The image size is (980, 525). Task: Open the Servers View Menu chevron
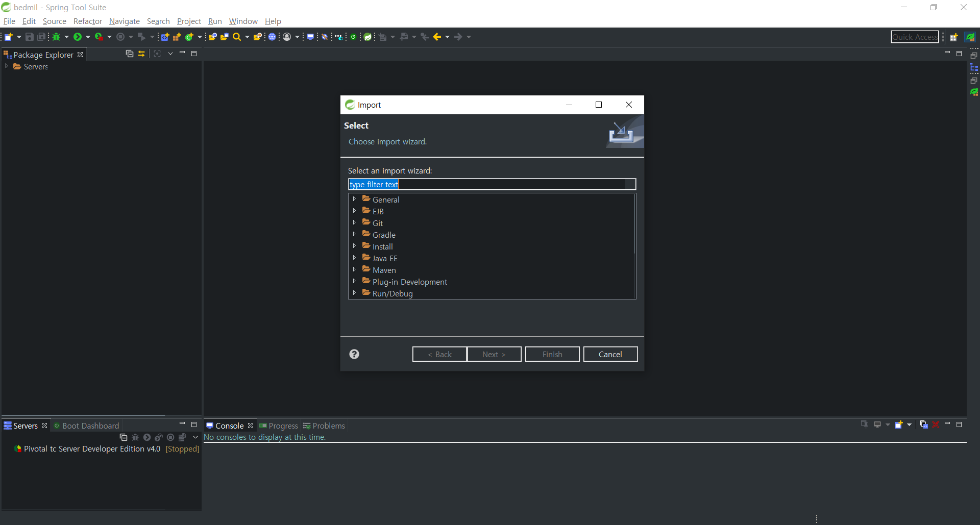(x=195, y=437)
